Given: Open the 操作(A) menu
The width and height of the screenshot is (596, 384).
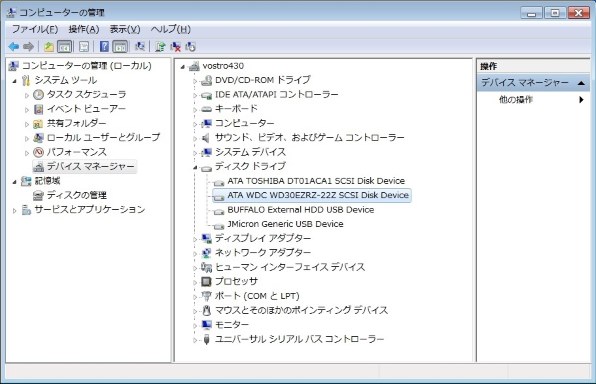Looking at the screenshot, I should tap(84, 29).
